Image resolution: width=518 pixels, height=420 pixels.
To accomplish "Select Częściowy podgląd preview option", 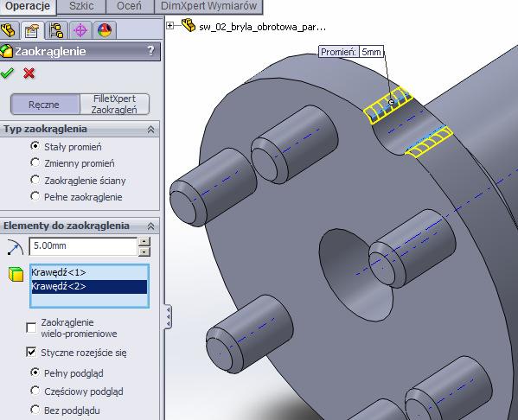I will (35, 391).
